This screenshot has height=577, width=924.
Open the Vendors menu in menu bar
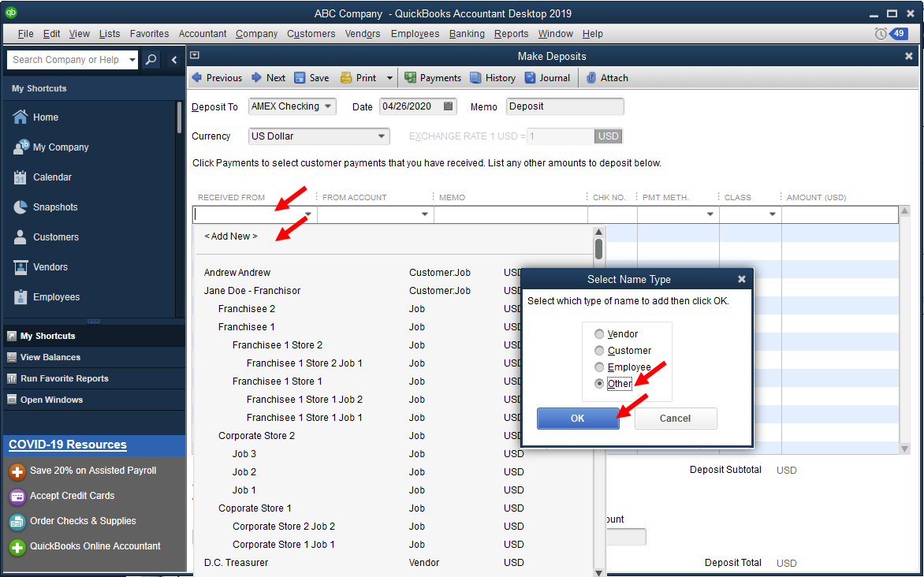363,34
